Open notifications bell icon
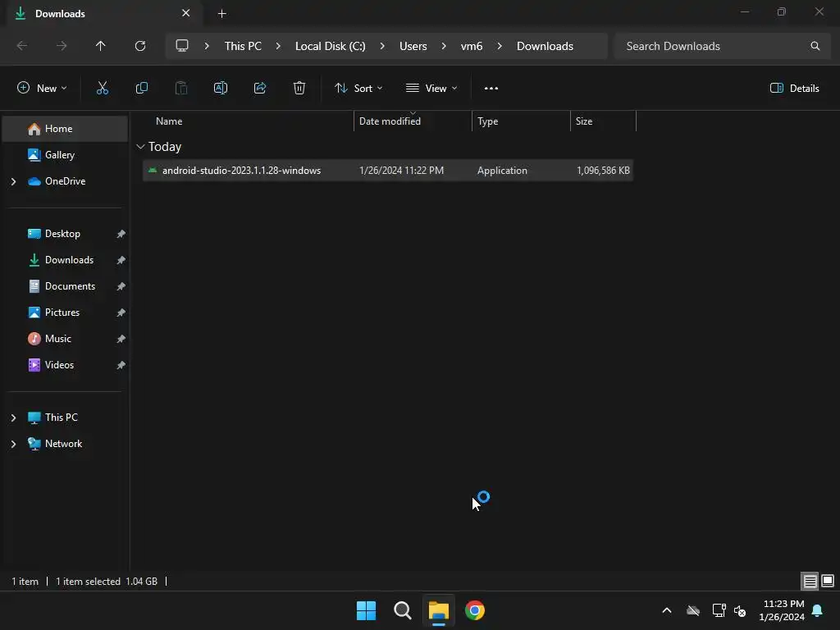The width and height of the screenshot is (840, 630). click(x=817, y=610)
